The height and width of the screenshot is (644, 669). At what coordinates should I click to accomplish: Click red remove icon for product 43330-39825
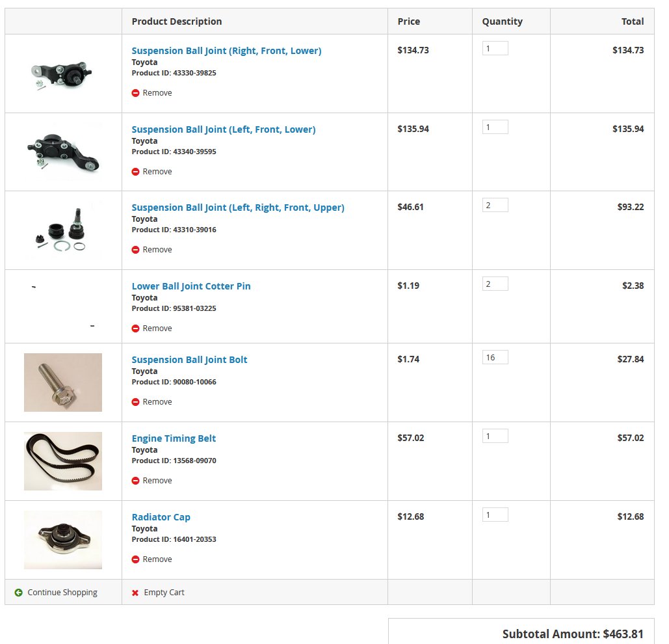[135, 93]
